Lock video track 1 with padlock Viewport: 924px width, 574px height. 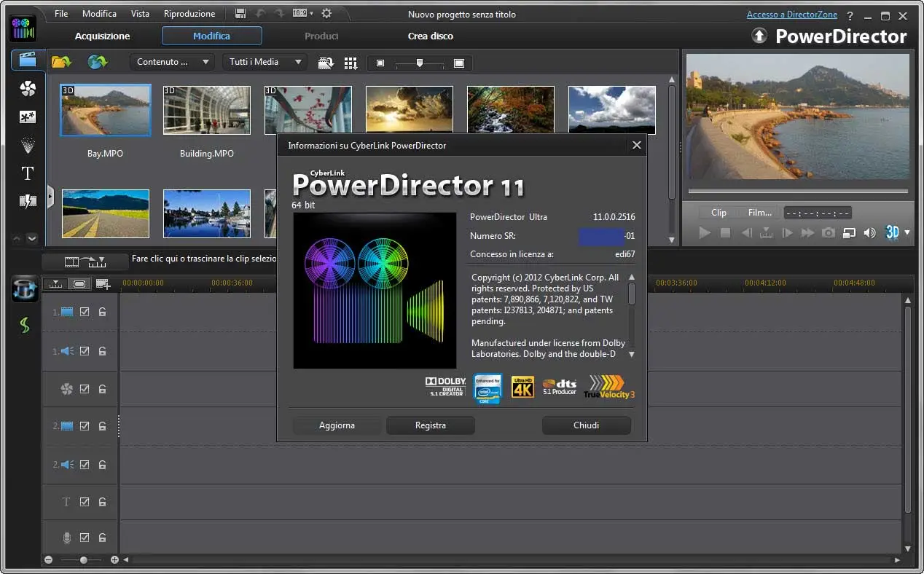pos(103,312)
